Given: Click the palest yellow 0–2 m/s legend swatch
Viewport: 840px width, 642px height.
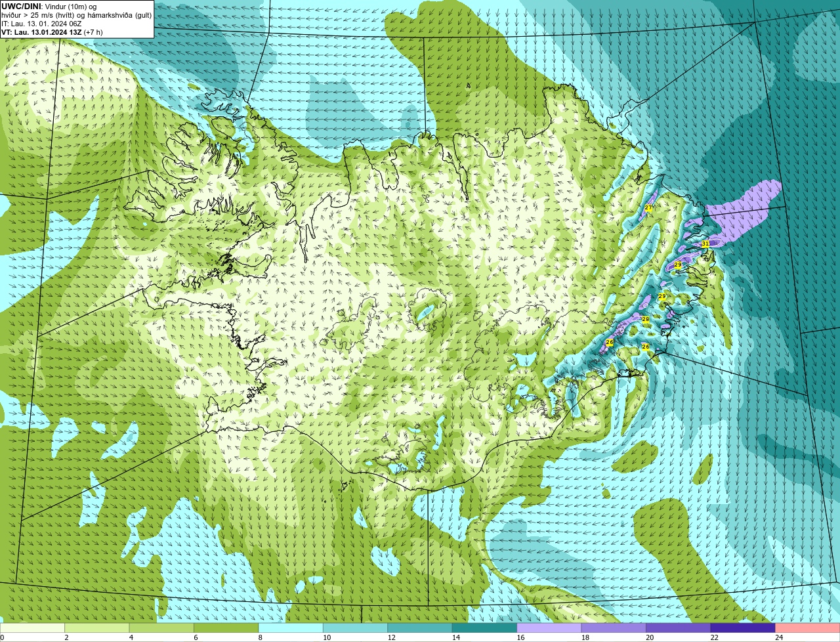Looking at the screenshot, I should (33, 628).
